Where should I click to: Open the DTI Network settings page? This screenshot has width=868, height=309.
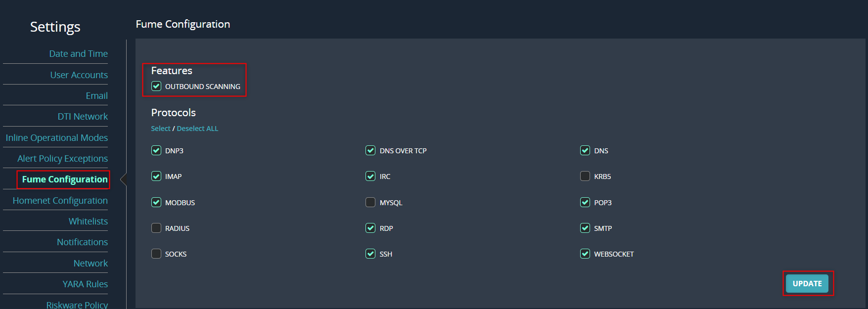[83, 116]
